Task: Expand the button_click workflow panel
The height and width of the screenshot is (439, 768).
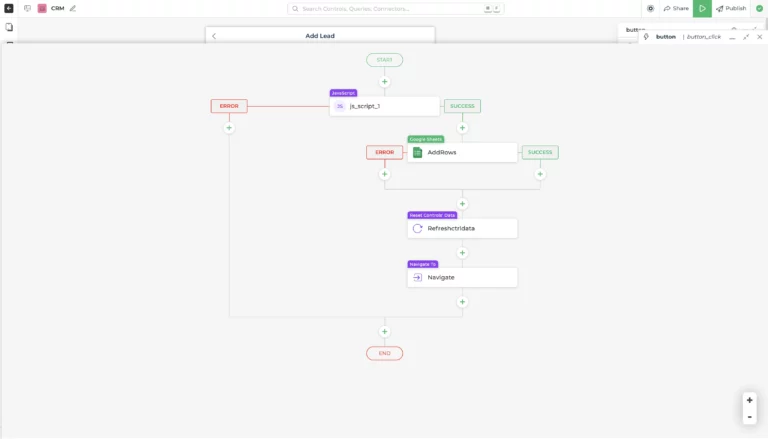Action: (x=746, y=37)
